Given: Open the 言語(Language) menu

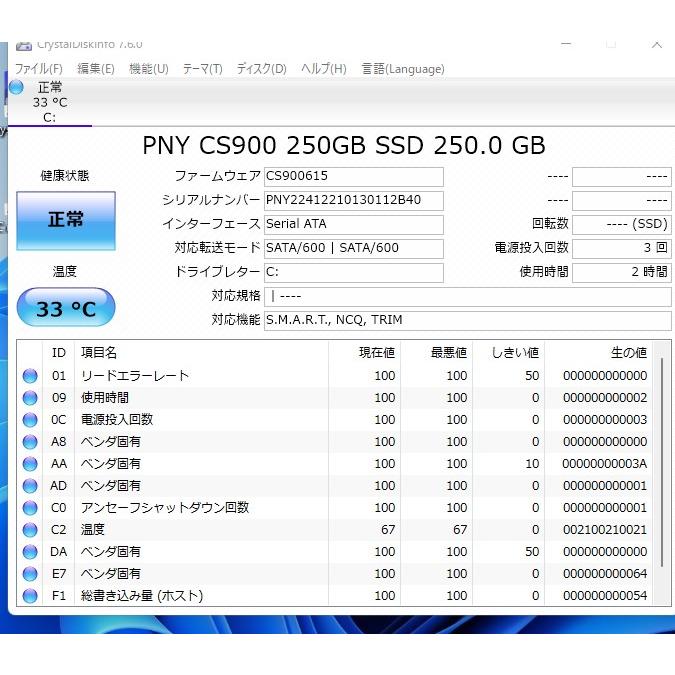Looking at the screenshot, I should (403, 69).
